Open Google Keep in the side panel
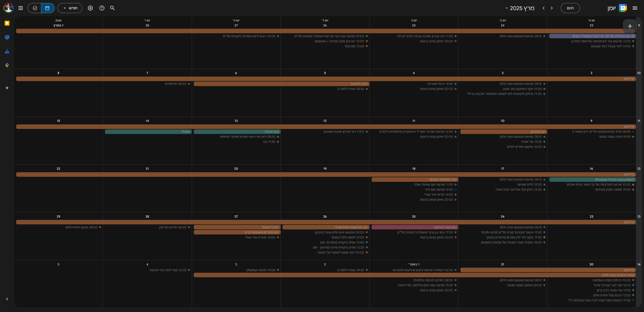This screenshot has width=644, height=312. [x=7, y=23]
